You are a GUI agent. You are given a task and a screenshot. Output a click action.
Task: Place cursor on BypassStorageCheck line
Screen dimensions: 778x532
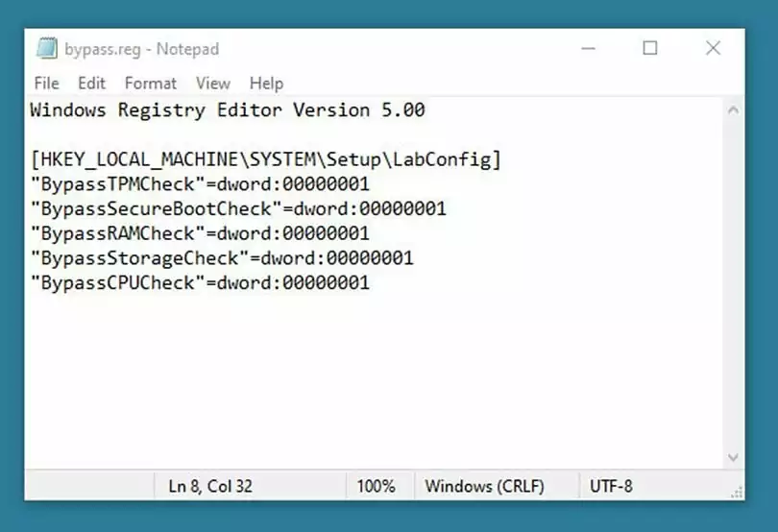coord(222,258)
